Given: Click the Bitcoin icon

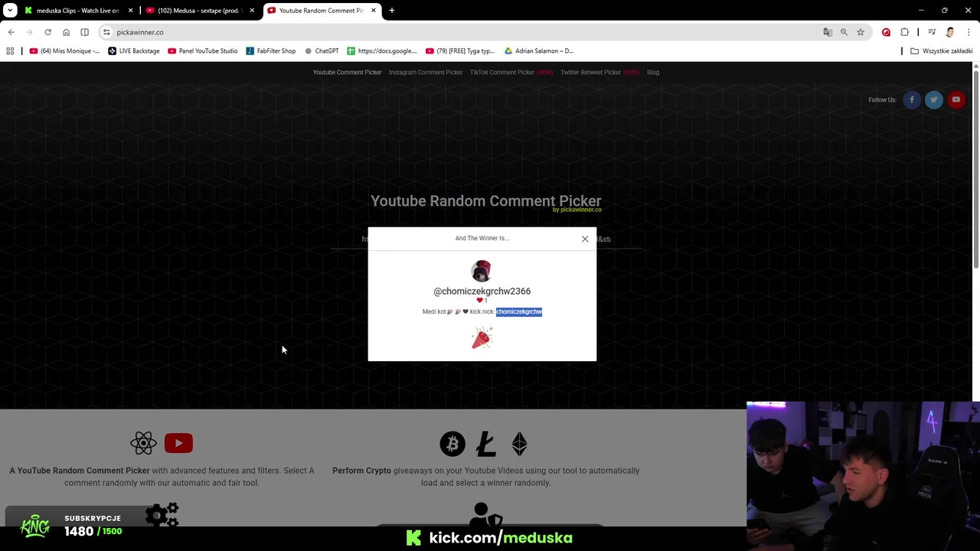Looking at the screenshot, I should [x=452, y=444].
